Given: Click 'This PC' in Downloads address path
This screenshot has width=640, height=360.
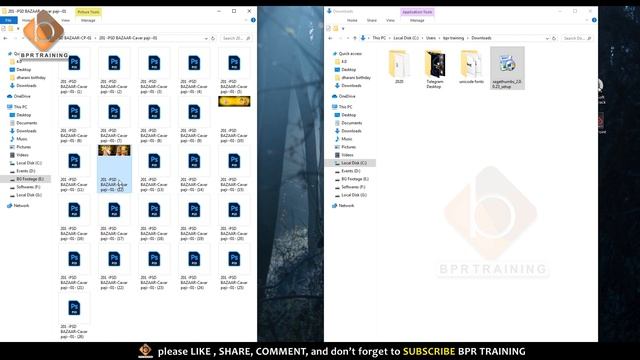Looking at the screenshot, I should (x=379, y=38).
